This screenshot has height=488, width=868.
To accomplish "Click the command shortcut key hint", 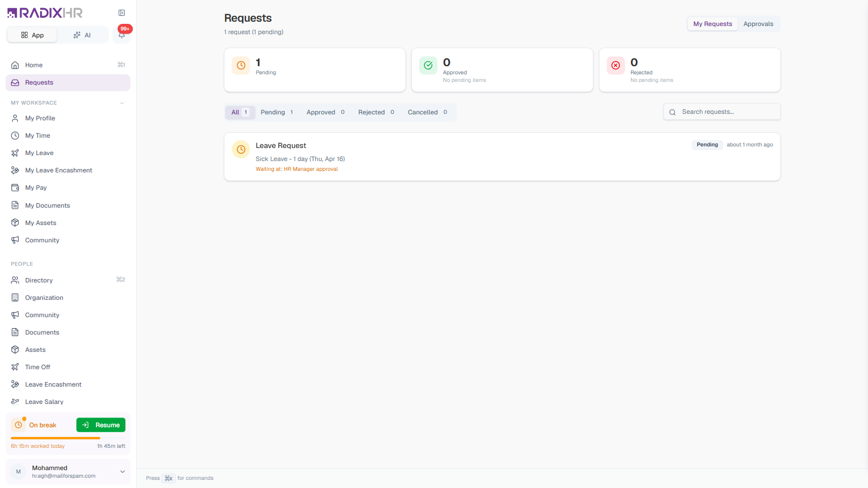I will coord(169,478).
